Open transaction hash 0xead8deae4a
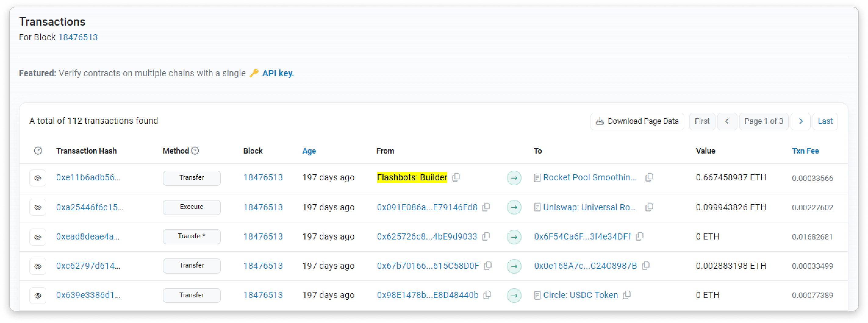This screenshot has width=868, height=323. pos(88,236)
